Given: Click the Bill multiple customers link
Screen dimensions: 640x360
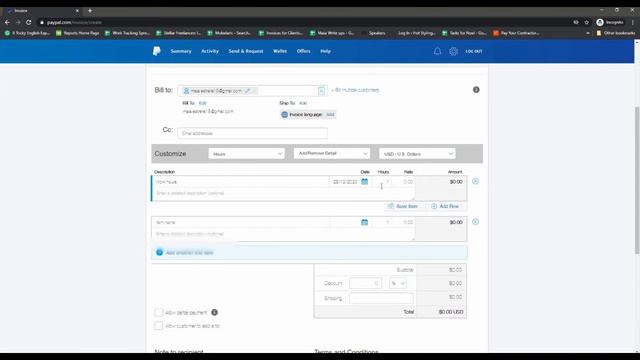Looking at the screenshot, I should pyautogui.click(x=355, y=90).
